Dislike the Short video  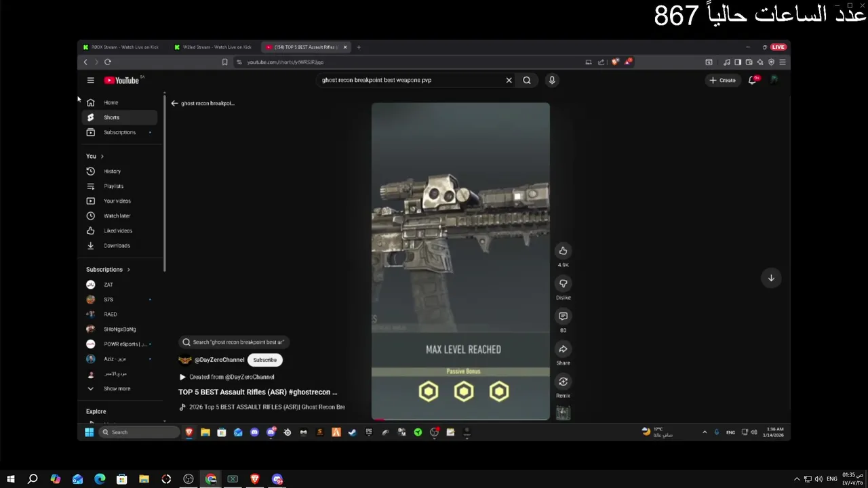pos(563,283)
